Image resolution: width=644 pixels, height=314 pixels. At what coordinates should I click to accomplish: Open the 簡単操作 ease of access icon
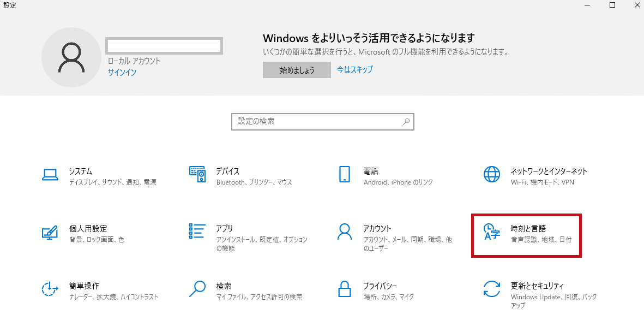[51, 289]
